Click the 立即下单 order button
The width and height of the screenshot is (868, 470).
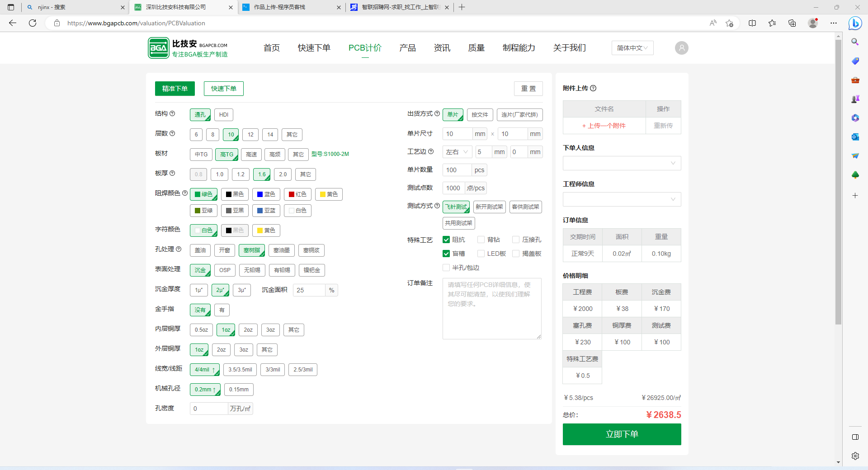point(622,434)
